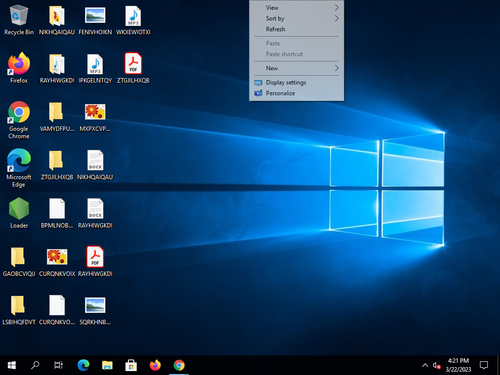Show hidden system tray icons

(425, 365)
